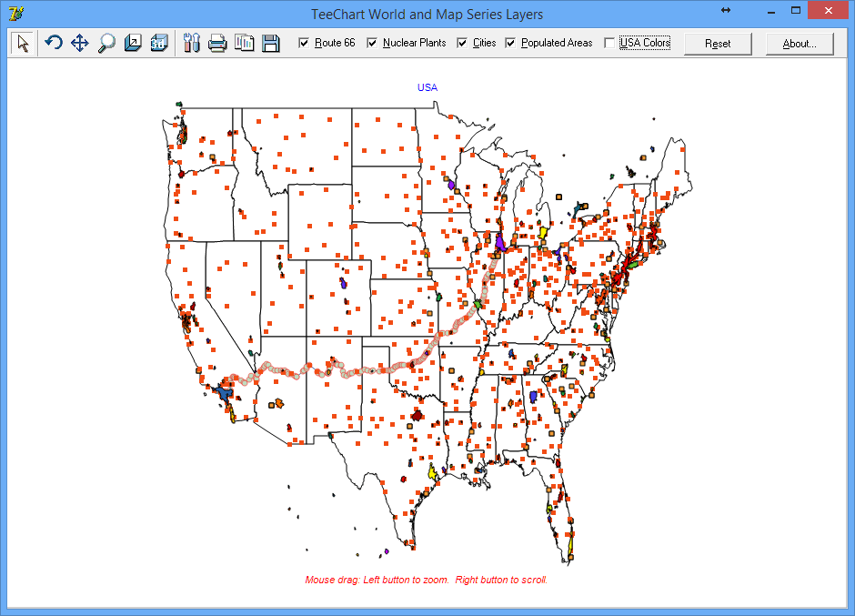The image size is (855, 616).
Task: Click the copy chart to clipboard icon
Action: (x=244, y=42)
